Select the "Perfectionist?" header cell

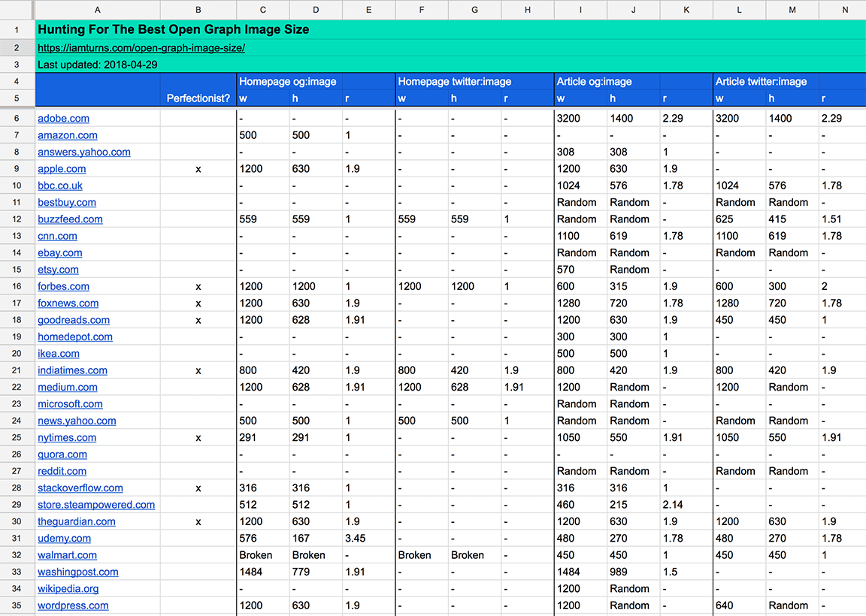198,98
